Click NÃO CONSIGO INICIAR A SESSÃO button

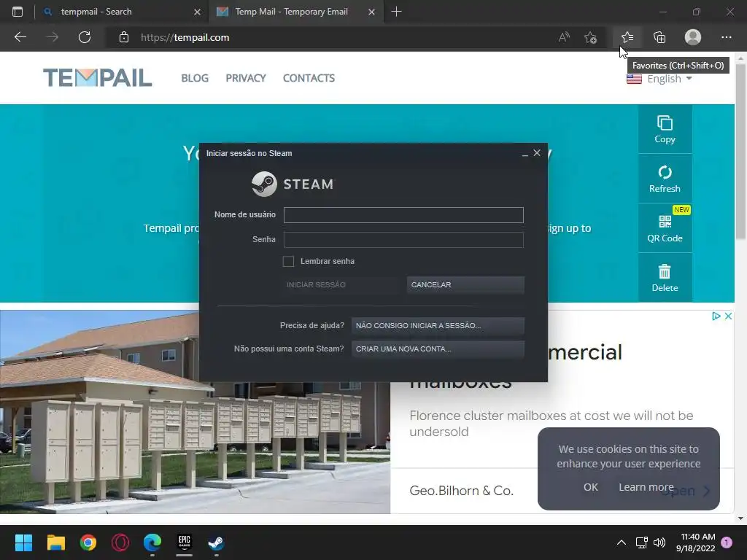(438, 326)
